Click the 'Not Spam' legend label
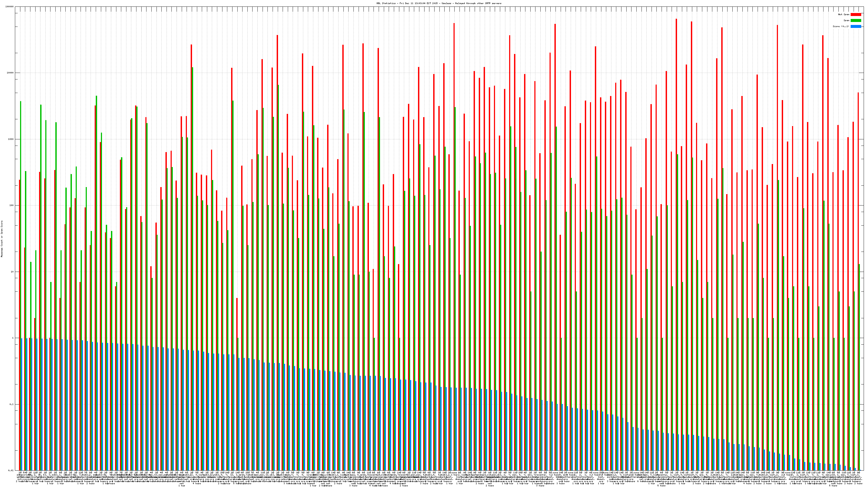Image resolution: width=868 pixels, height=488 pixels. point(844,14)
